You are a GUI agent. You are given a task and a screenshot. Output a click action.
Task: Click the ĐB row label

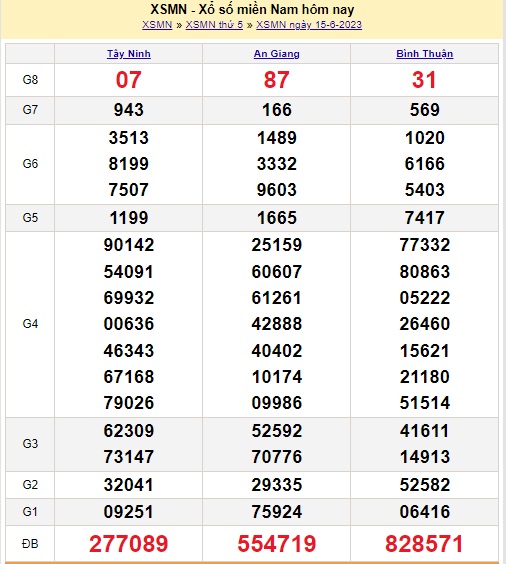point(30,543)
